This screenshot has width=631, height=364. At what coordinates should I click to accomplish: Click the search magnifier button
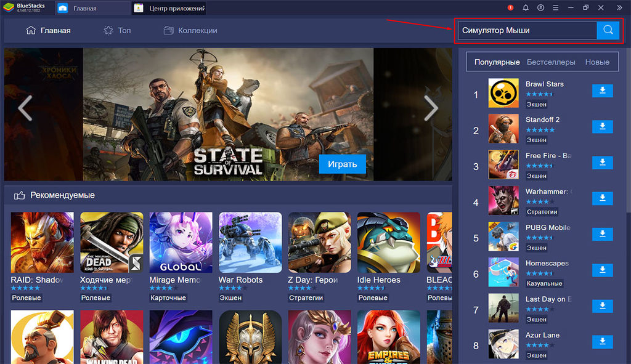pos(608,30)
